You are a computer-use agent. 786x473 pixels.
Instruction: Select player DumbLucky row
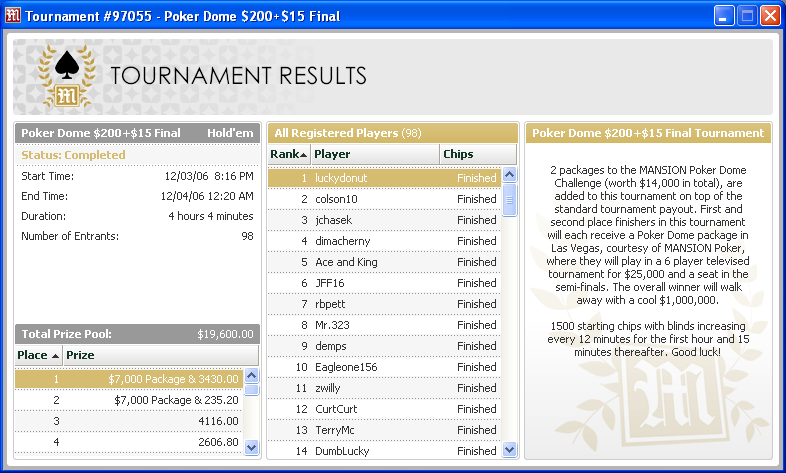coord(384,450)
